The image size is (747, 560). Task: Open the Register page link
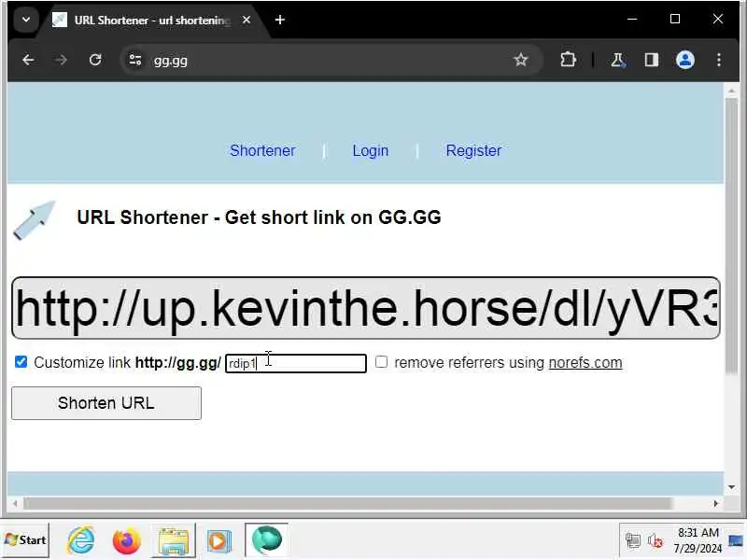pyautogui.click(x=473, y=150)
